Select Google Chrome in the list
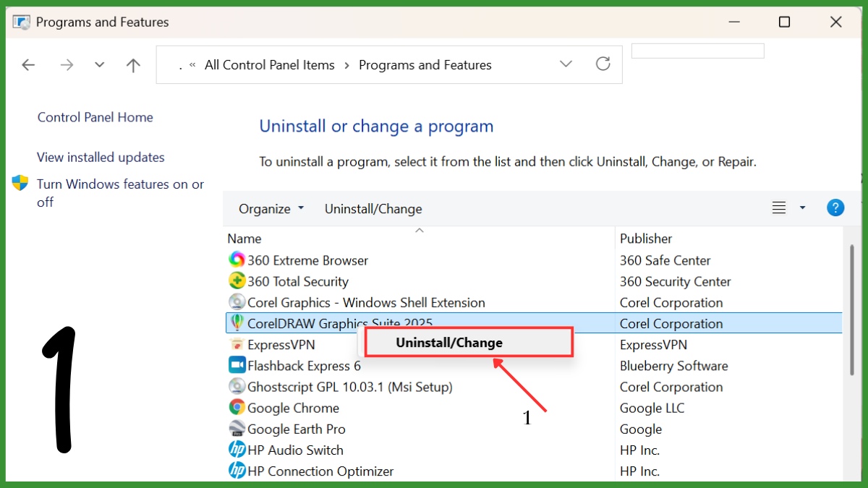 [293, 408]
